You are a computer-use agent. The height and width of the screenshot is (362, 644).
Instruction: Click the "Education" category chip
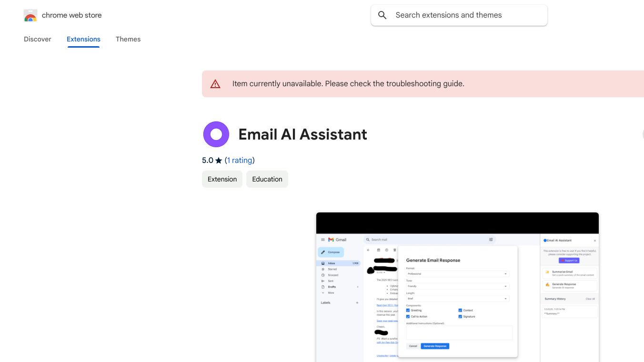point(267,179)
